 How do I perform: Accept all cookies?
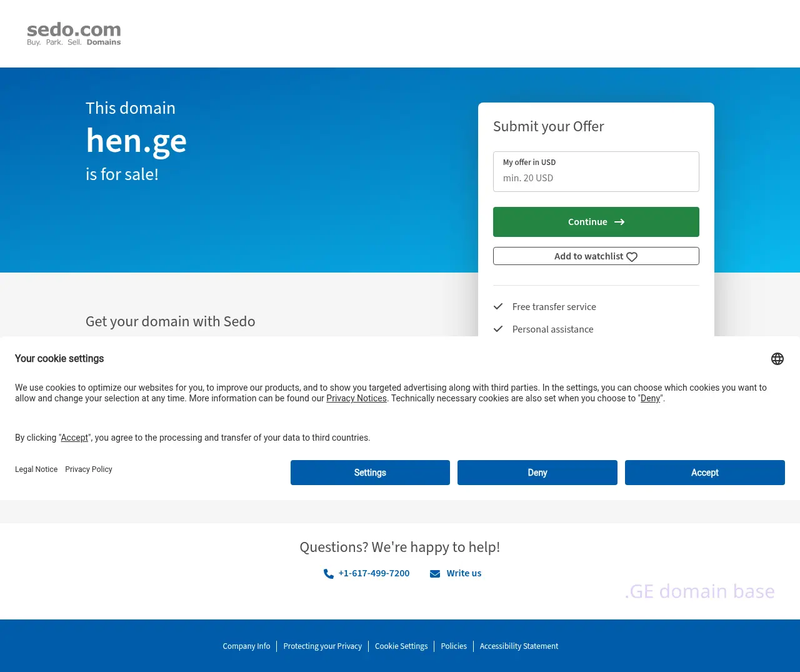tap(704, 473)
